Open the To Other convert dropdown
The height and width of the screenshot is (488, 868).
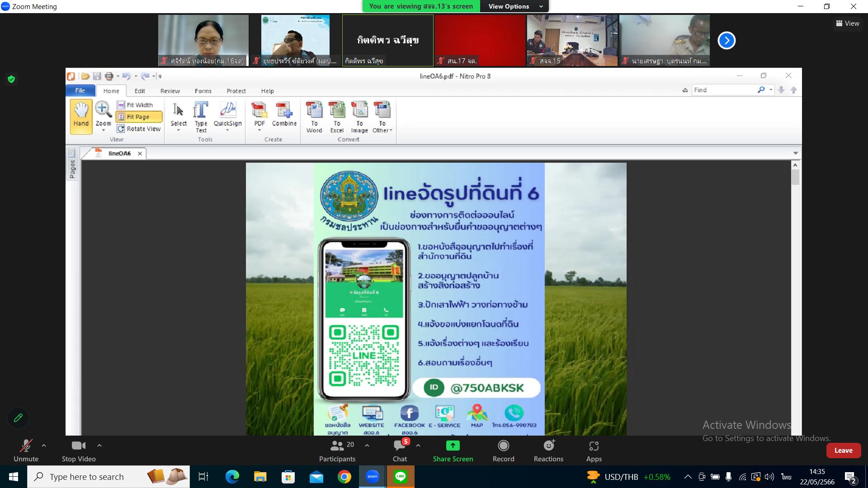tap(382, 117)
